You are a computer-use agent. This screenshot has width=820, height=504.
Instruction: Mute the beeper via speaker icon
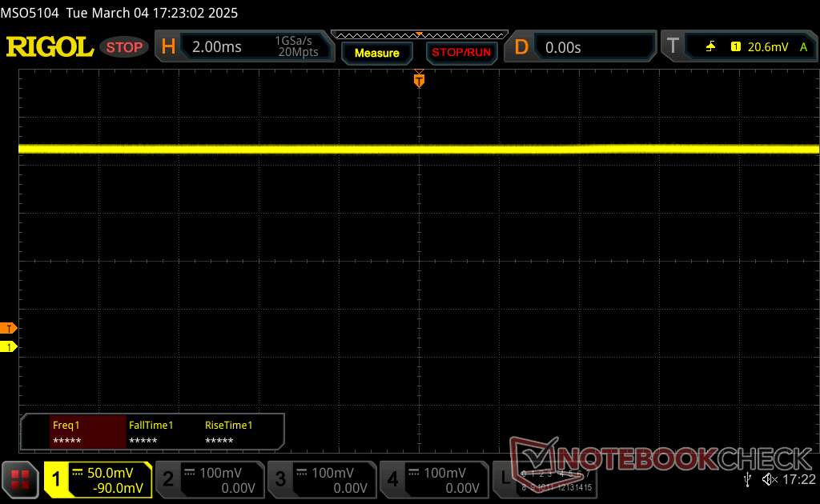pos(770,479)
